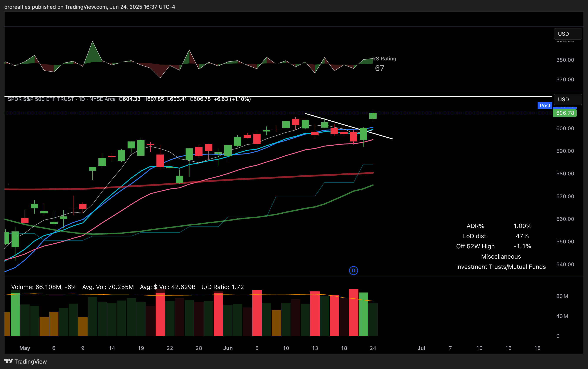Select the SPDR S&P 500 ETF TRUST title

click(41, 99)
